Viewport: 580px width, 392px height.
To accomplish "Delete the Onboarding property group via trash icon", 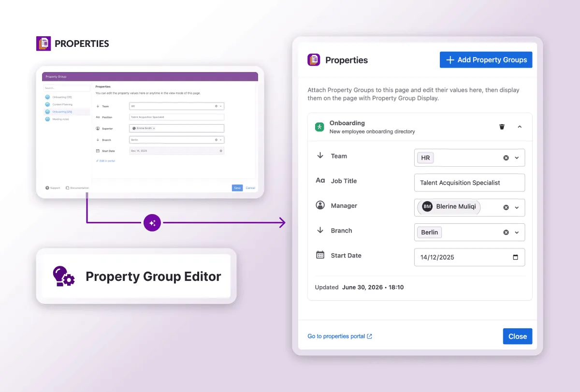I will point(502,127).
